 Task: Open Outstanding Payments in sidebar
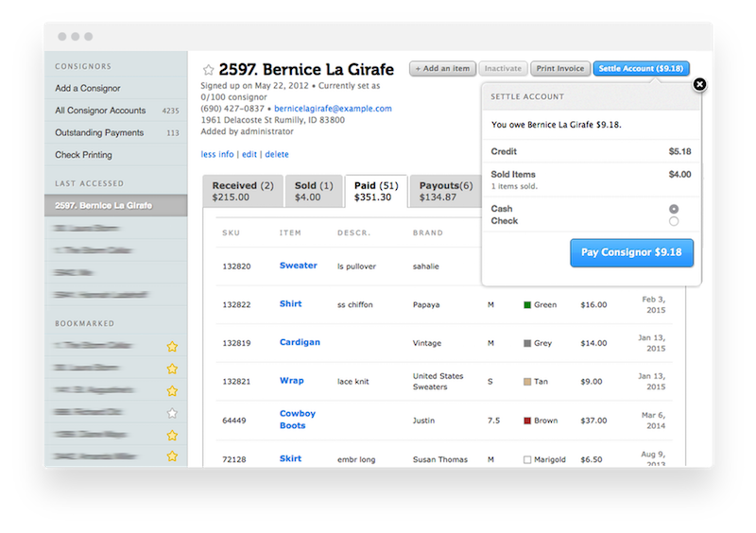(115, 132)
